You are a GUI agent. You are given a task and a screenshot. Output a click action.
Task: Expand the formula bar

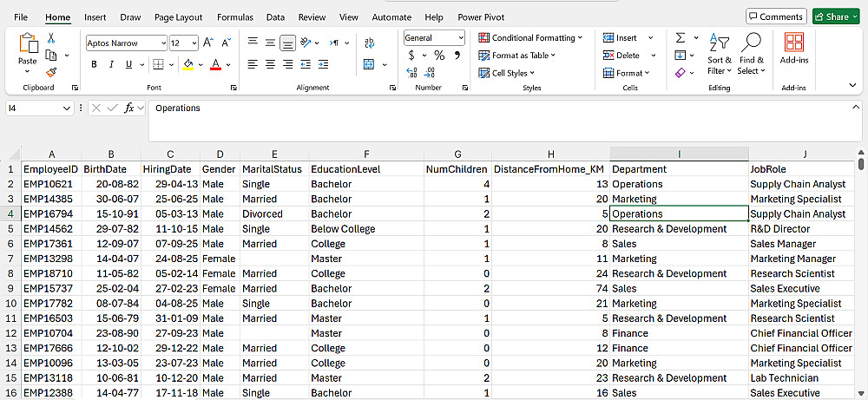(x=856, y=107)
